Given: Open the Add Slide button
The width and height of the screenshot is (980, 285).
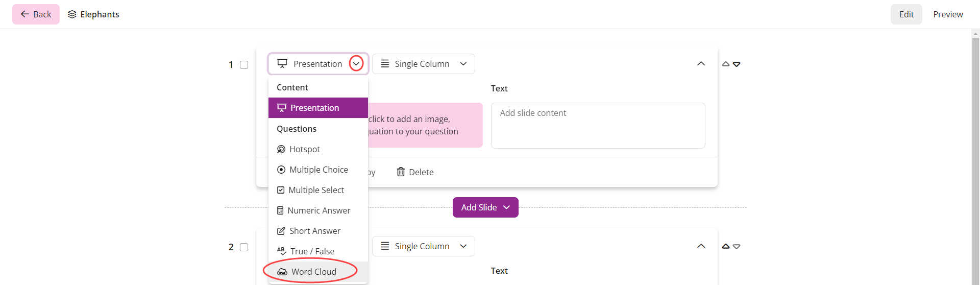Looking at the screenshot, I should click(x=485, y=207).
